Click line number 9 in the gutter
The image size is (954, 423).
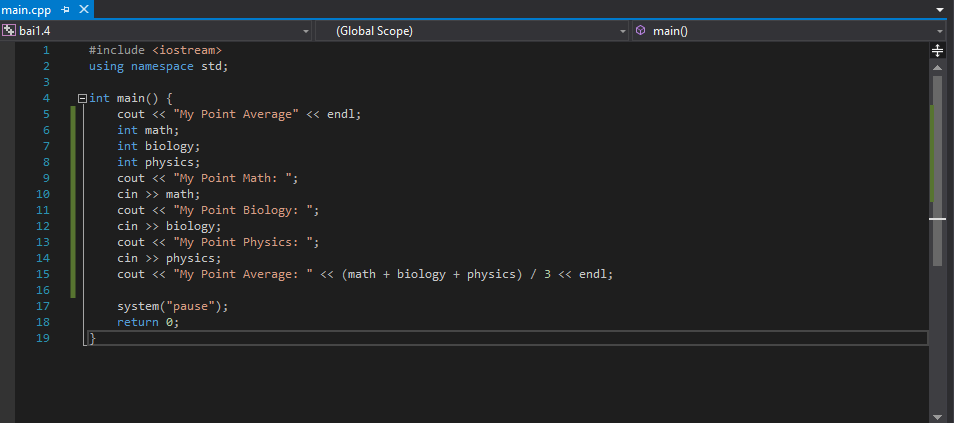point(46,178)
